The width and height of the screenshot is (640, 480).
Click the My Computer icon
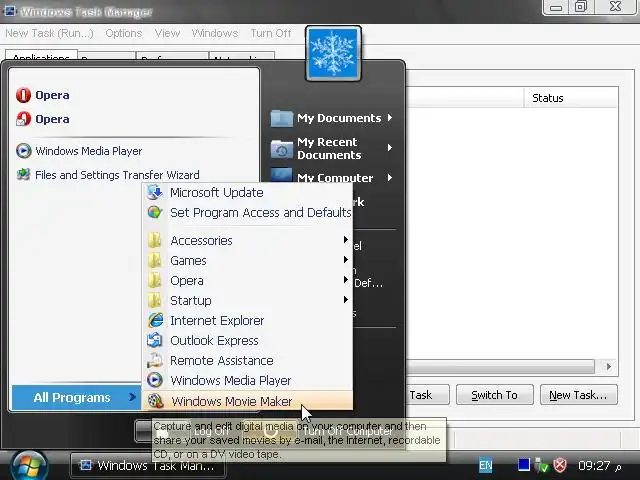(282, 175)
